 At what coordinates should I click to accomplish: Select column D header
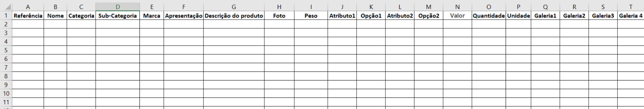point(118,7)
